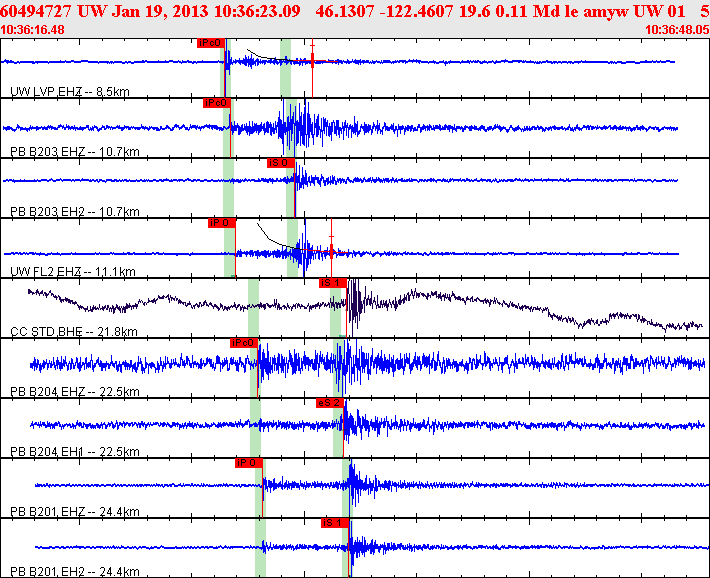
Task: Click the start time 10:36:16.48 label
Action: [32, 30]
